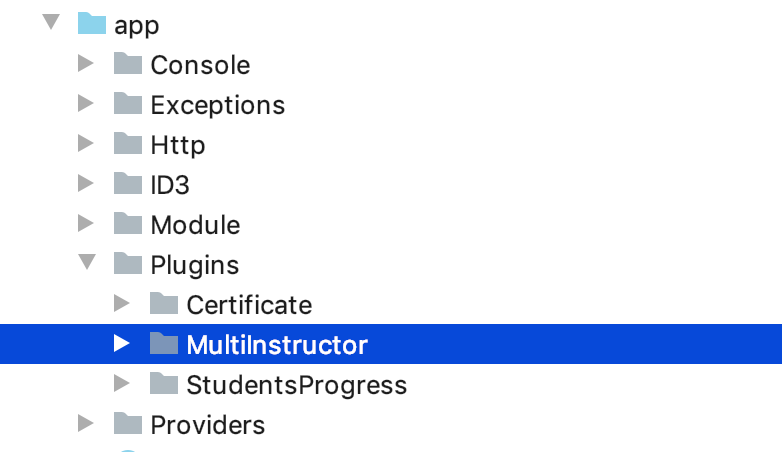This screenshot has width=782, height=452.
Task: Expand the Exceptions folder arrow
Action: pyautogui.click(x=86, y=103)
